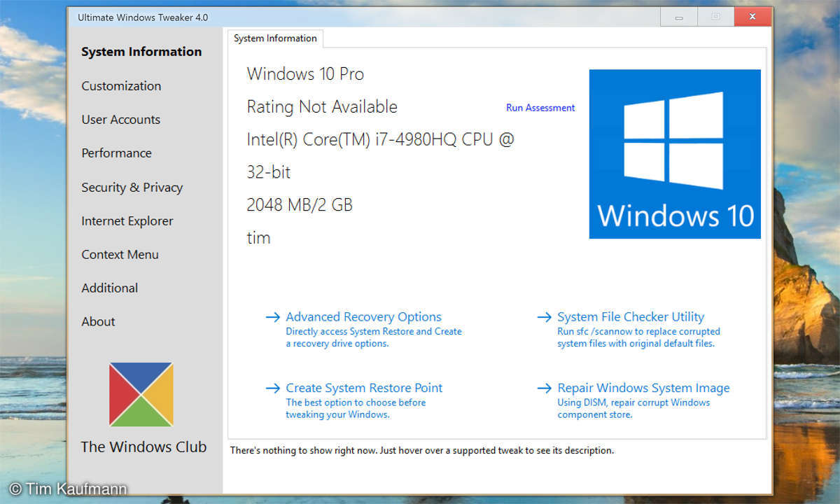Maximize the Ultimate Windows Tweaker window

tap(715, 17)
